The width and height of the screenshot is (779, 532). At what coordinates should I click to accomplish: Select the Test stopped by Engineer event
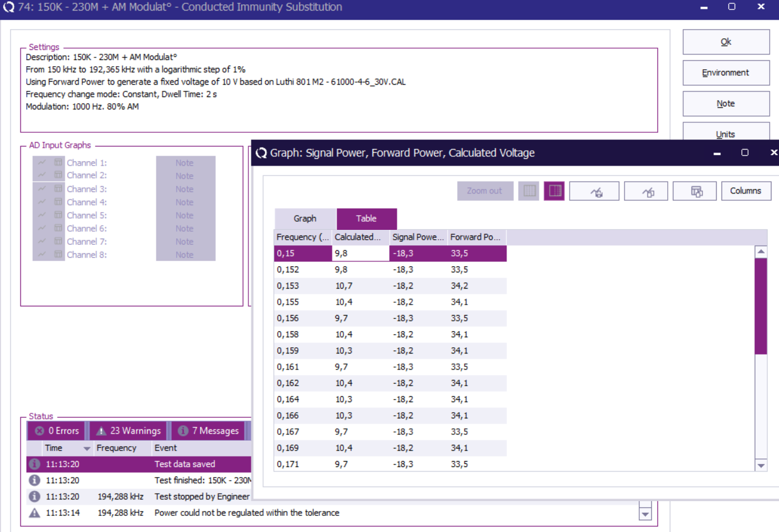point(202,496)
